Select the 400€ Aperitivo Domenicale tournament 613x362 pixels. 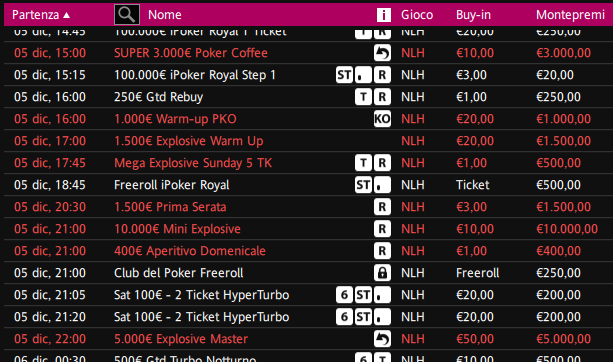[x=190, y=251]
